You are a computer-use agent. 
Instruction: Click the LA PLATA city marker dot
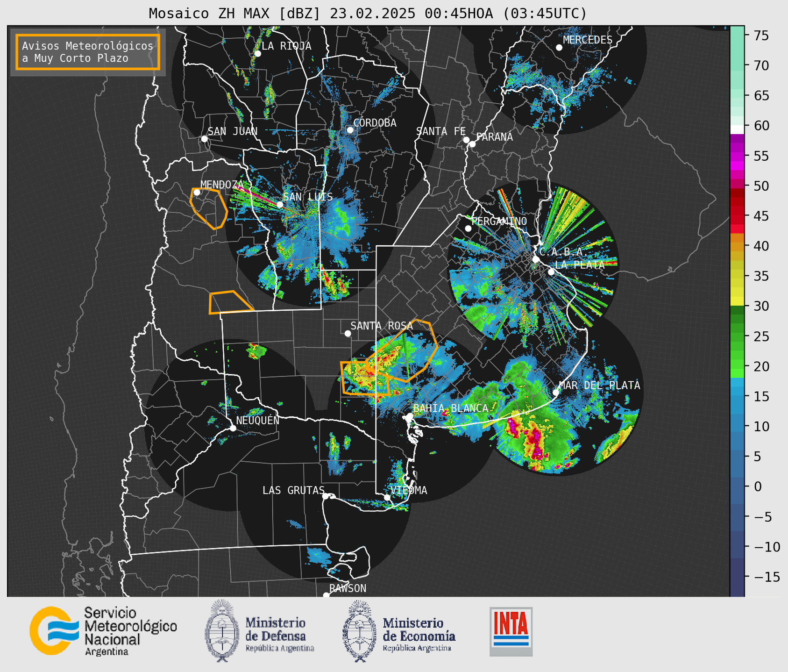[x=551, y=272]
